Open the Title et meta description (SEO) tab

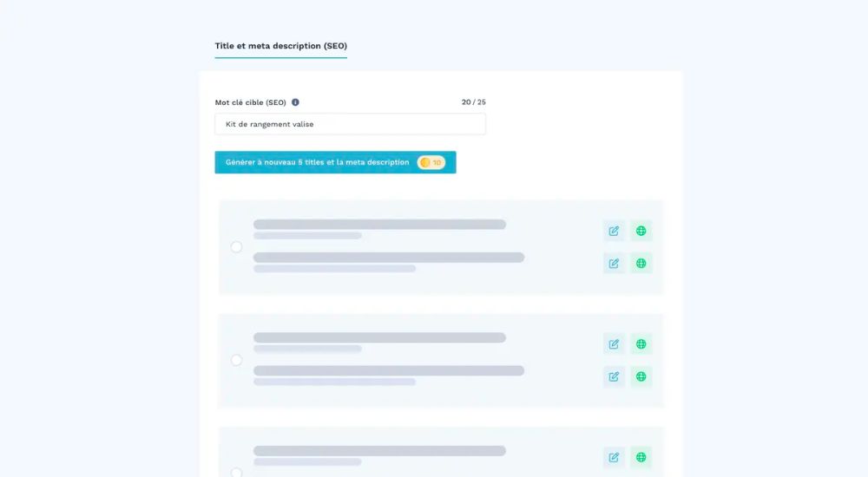280,46
